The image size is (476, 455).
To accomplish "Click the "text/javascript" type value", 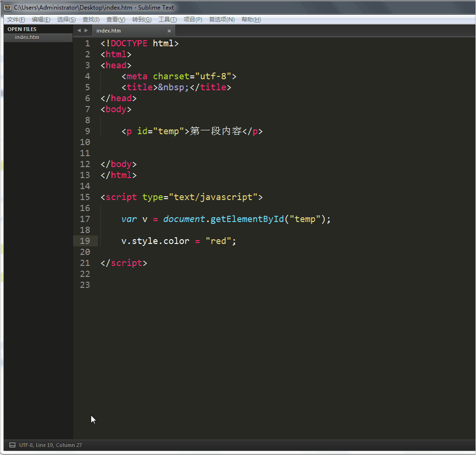I will click(x=213, y=197).
